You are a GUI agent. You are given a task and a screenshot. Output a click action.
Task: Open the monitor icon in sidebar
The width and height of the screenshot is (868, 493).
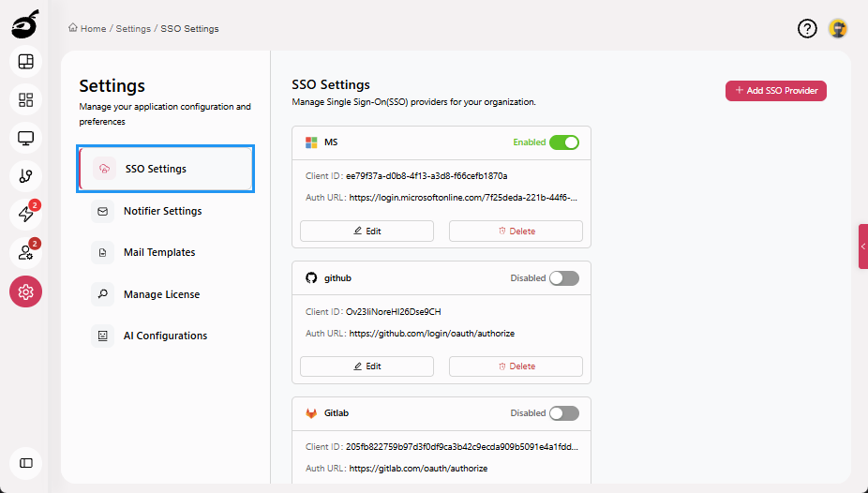[25, 138]
